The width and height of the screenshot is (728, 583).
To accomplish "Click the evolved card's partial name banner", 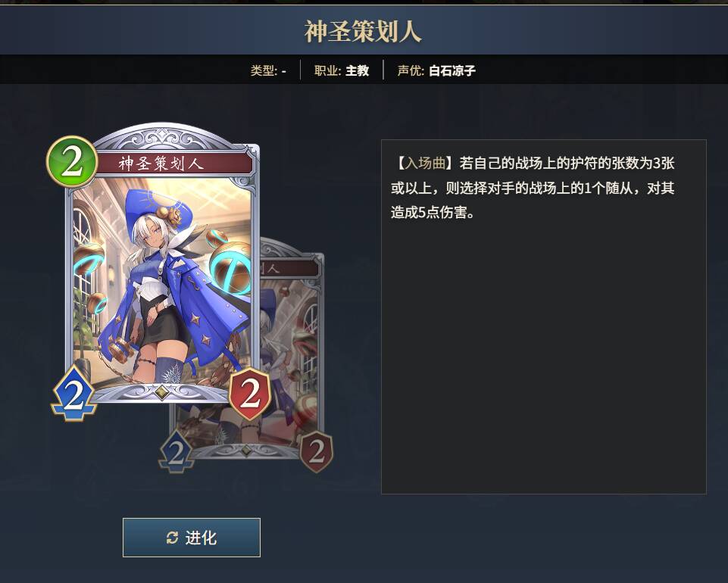I will point(288,268).
